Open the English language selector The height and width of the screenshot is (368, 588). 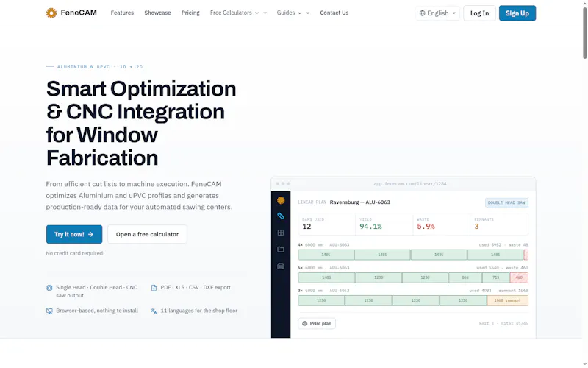pyautogui.click(x=437, y=13)
